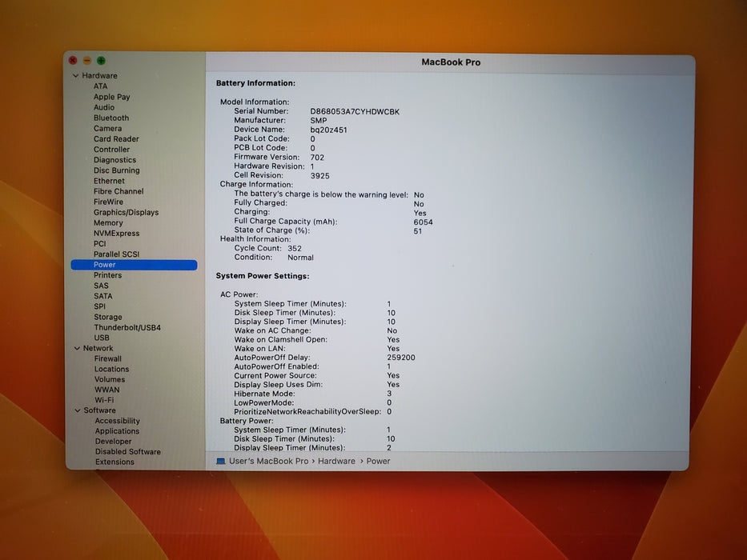Open the SATA entry

(x=103, y=296)
